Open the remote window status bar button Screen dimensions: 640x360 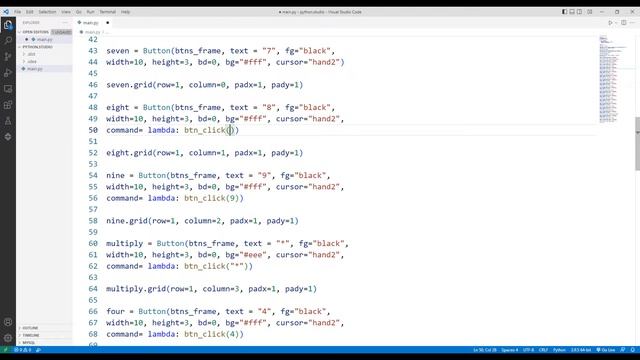pyautogui.click(x=5, y=350)
